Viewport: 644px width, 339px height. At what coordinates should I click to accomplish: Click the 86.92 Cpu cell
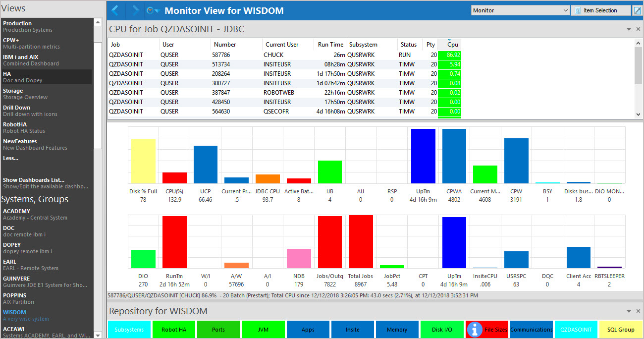(x=449, y=55)
